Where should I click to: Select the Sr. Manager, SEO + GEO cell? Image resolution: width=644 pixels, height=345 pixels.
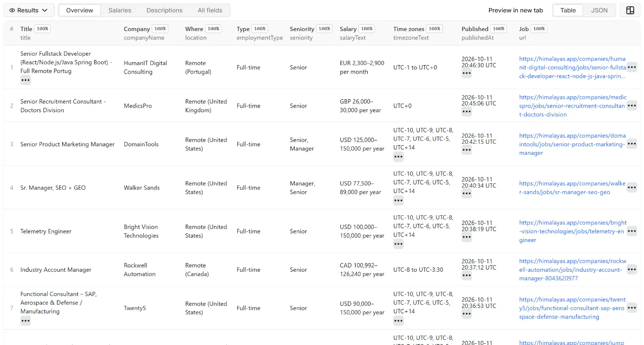[53, 188]
